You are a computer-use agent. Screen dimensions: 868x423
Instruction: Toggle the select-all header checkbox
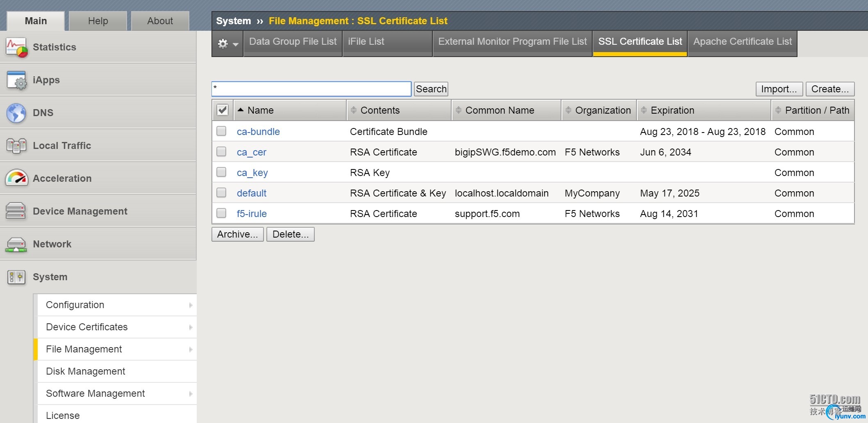tap(223, 110)
